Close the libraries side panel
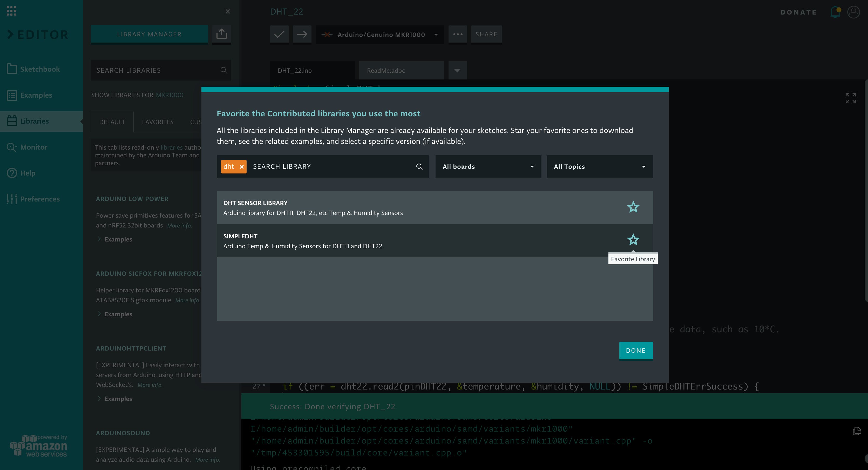The image size is (868, 470). [228, 11]
